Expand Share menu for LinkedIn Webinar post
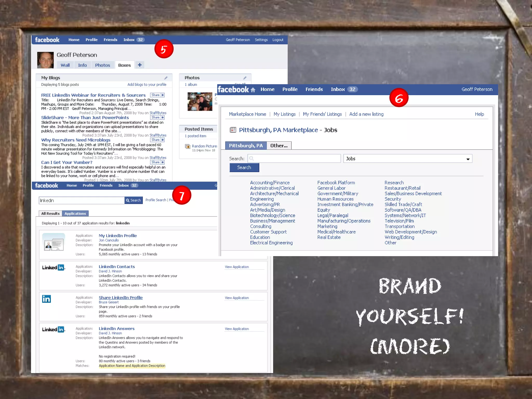Image resolution: width=532 pixels, height=399 pixels. coord(163,95)
